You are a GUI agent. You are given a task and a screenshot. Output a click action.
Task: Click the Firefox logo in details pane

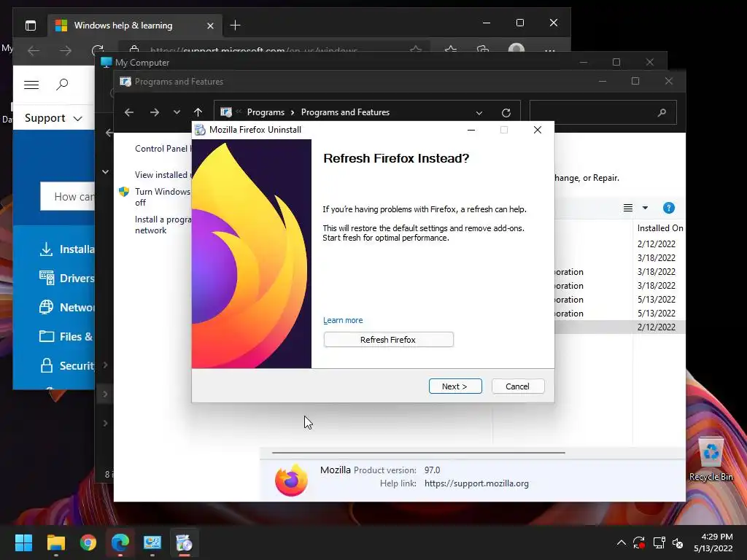pos(291,479)
